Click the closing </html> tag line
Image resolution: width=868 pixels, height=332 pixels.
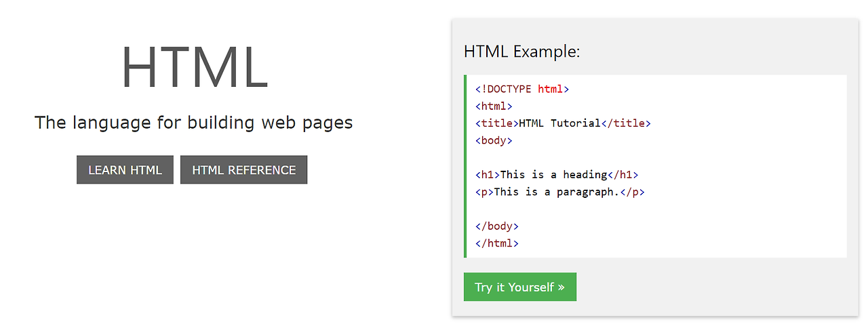(497, 243)
